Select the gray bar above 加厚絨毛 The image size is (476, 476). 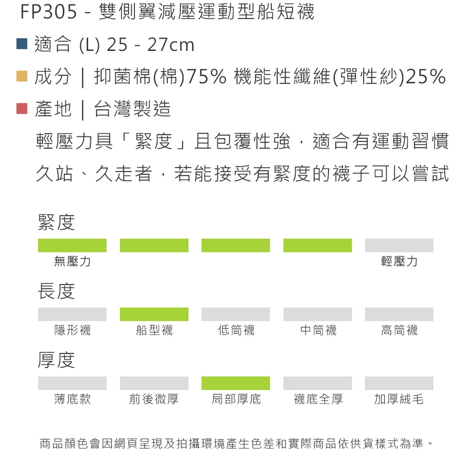click(x=399, y=383)
